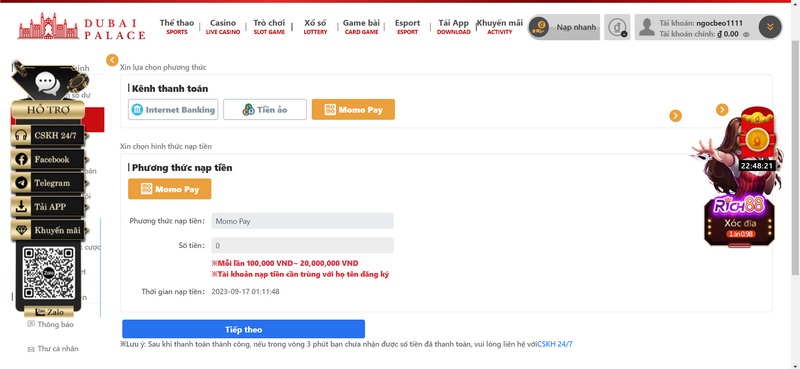Screen dimensions: 800x369
Task: Open Thư cá nhân in left sidebar
Action: (x=53, y=349)
